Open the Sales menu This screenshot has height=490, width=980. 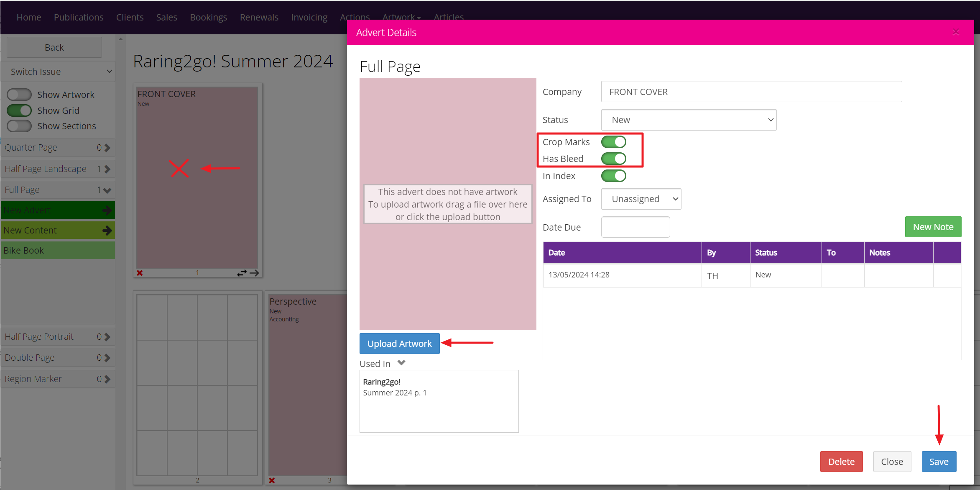(x=167, y=17)
